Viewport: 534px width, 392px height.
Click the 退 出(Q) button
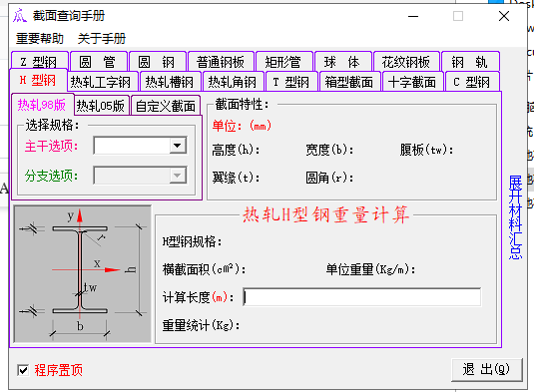(x=487, y=369)
